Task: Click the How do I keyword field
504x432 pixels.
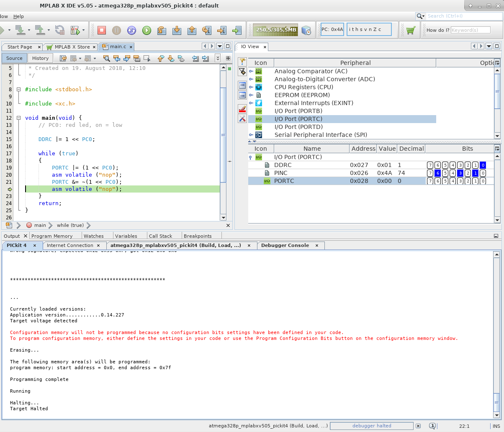Action: tap(471, 30)
